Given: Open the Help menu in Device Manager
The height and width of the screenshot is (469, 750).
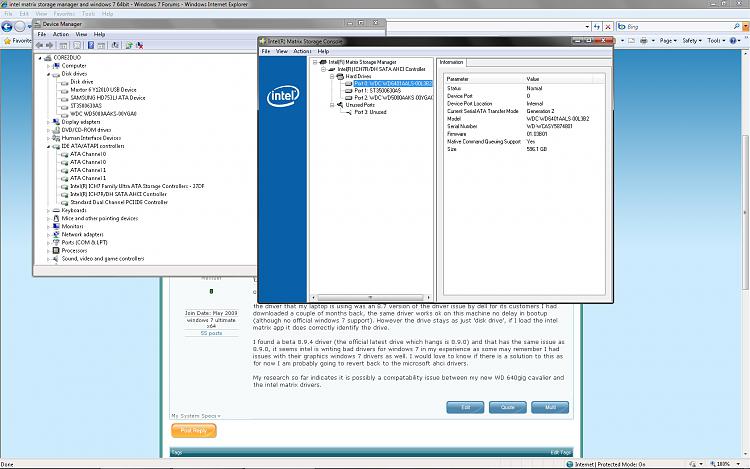Looking at the screenshot, I should (x=99, y=34).
